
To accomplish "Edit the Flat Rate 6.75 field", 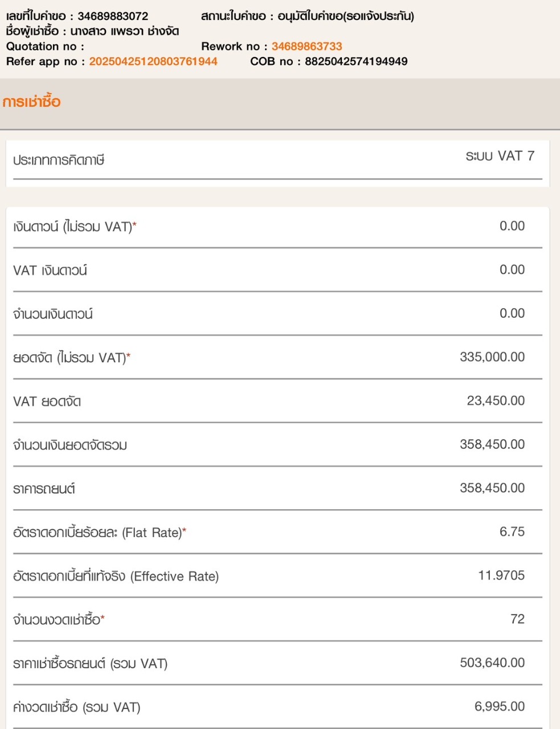I will [x=512, y=532].
